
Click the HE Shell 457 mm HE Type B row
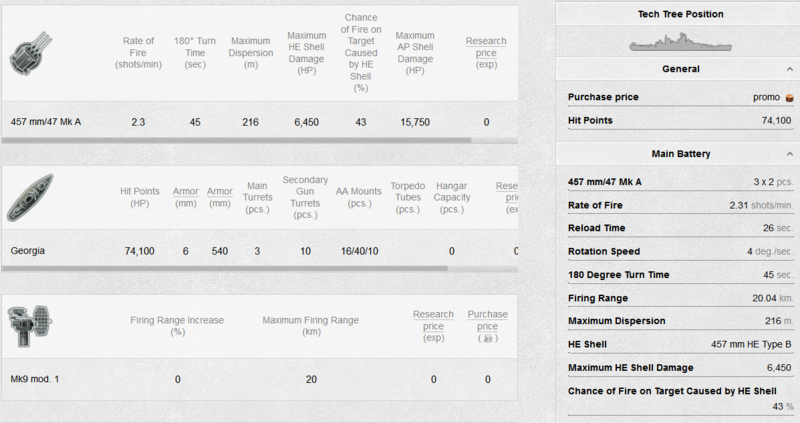[680, 344]
